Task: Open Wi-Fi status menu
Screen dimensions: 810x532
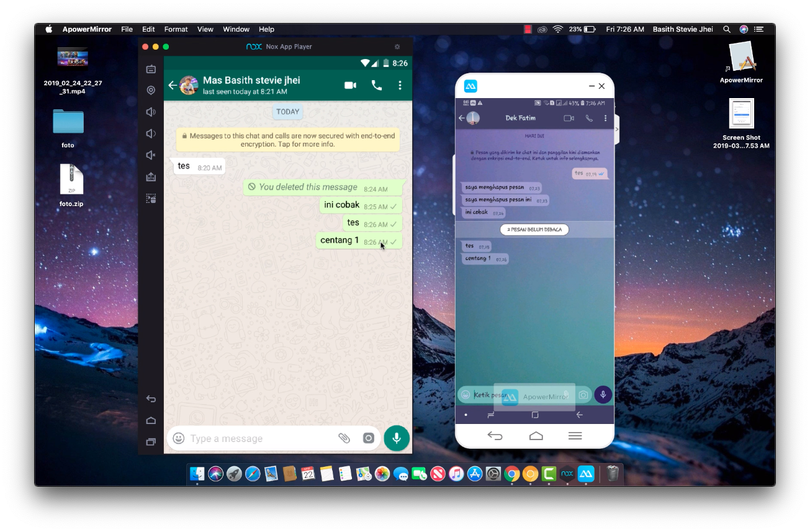Action: (x=558, y=29)
